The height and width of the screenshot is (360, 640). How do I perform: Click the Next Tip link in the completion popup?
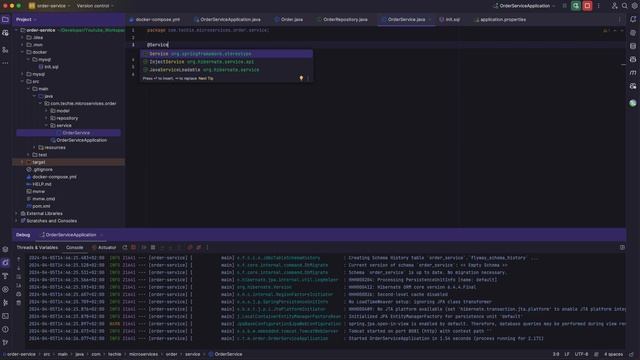206,78
